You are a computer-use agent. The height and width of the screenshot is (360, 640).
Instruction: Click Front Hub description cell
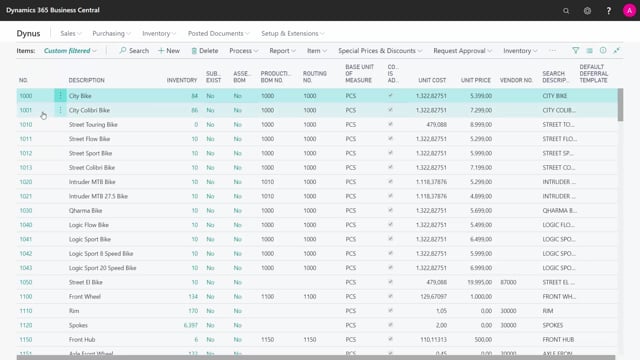pos(82,340)
